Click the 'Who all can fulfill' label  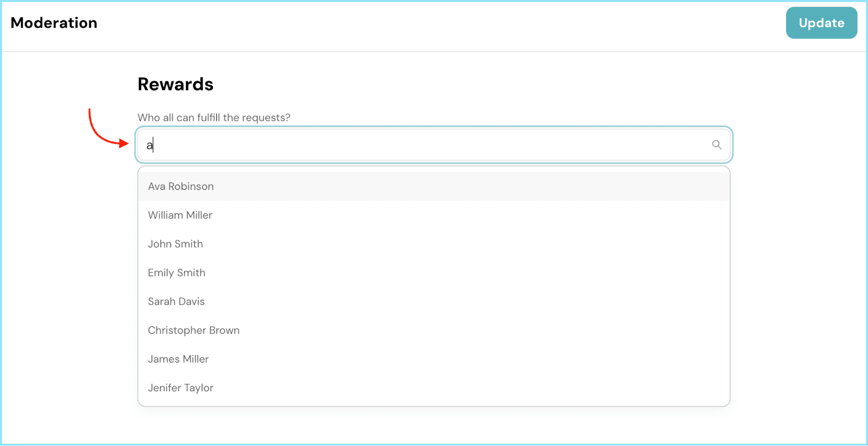214,117
